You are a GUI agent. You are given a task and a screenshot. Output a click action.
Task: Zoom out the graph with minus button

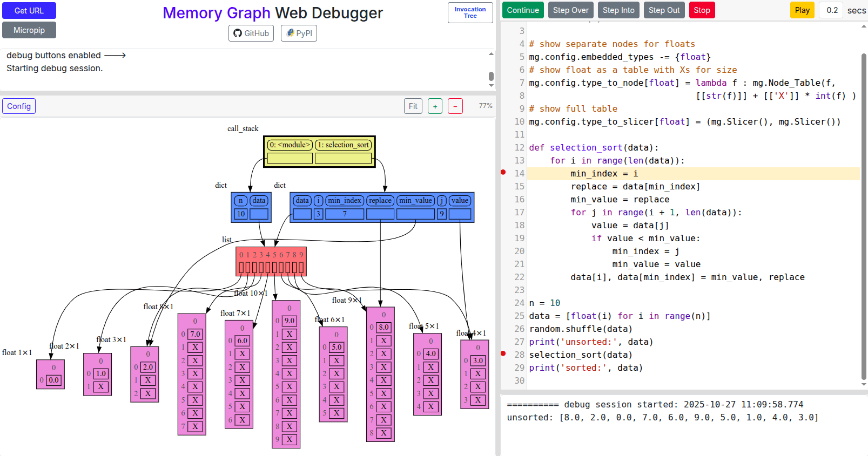(455, 106)
